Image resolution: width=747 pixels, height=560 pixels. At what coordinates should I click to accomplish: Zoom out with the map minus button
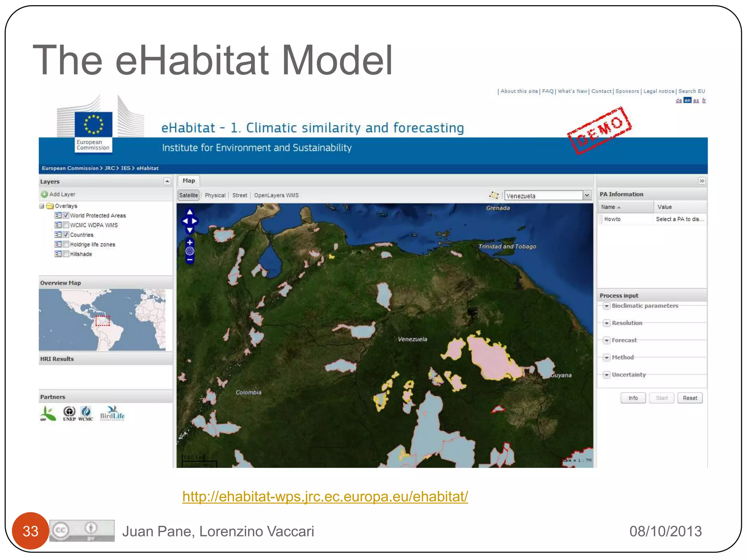190,260
